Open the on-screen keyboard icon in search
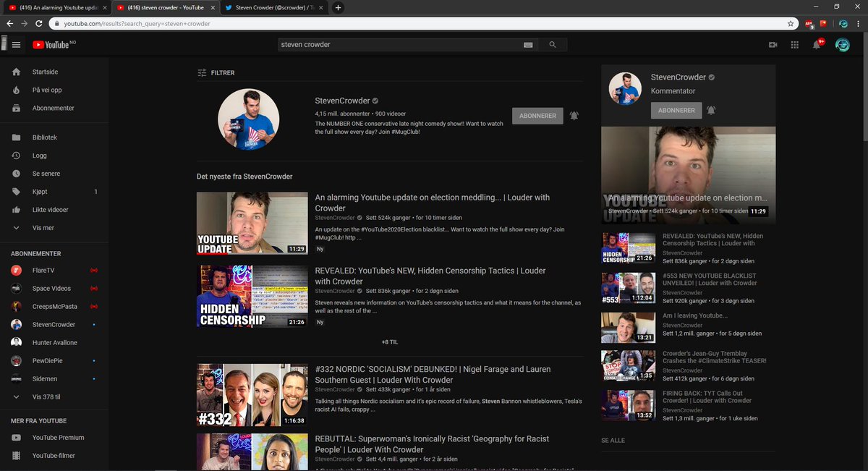This screenshot has width=868, height=471. [x=528, y=45]
